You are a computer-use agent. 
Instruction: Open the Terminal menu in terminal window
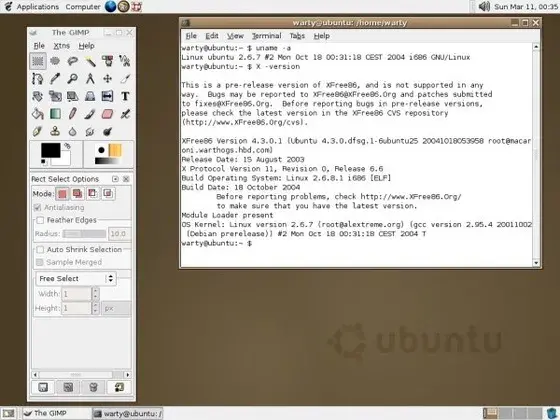pos(266,36)
